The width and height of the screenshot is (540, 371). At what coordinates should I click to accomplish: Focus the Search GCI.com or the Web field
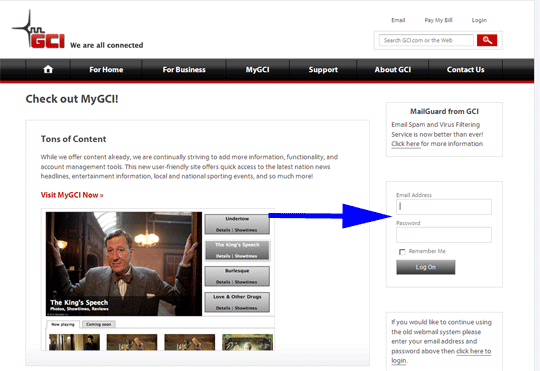pos(426,40)
